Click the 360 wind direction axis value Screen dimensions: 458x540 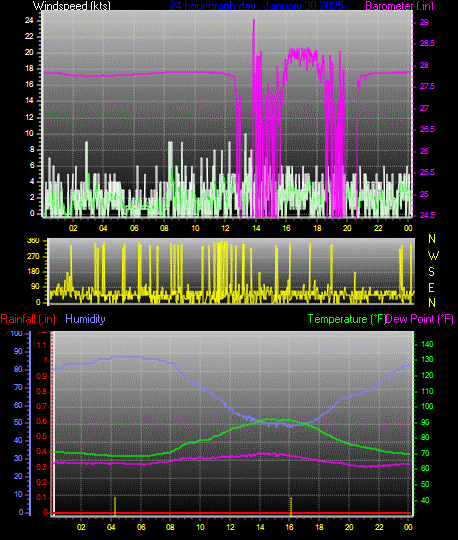[33, 240]
